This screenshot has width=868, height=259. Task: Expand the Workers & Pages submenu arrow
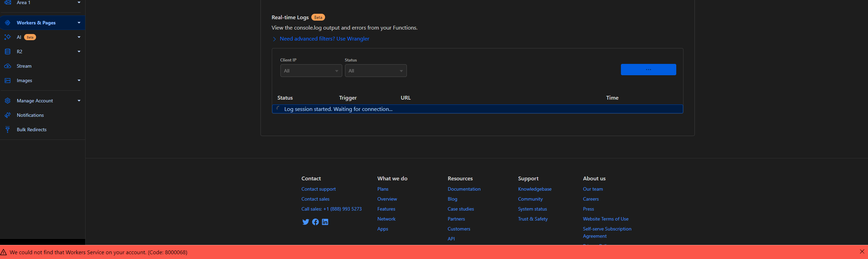point(79,23)
